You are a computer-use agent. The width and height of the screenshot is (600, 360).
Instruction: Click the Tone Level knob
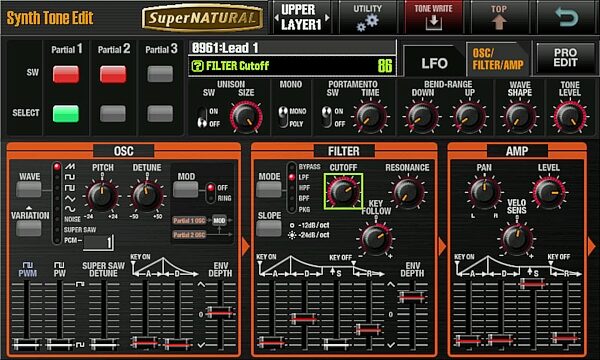coord(569,117)
